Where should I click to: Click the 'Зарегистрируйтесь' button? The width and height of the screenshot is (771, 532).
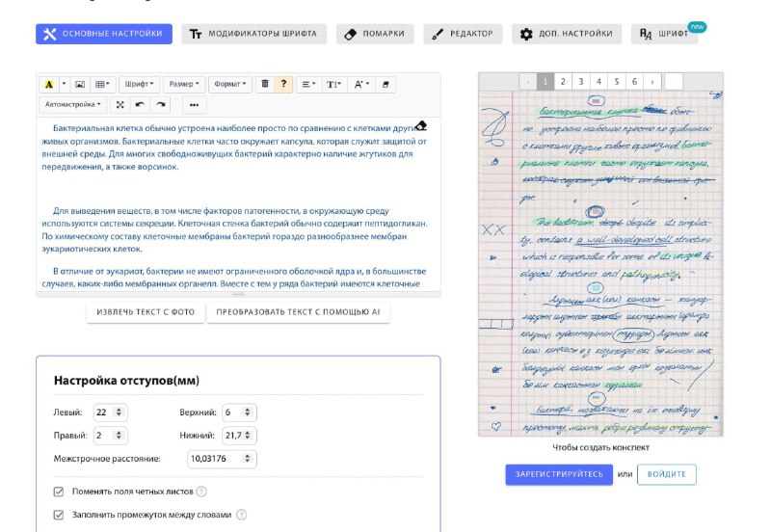click(x=558, y=474)
